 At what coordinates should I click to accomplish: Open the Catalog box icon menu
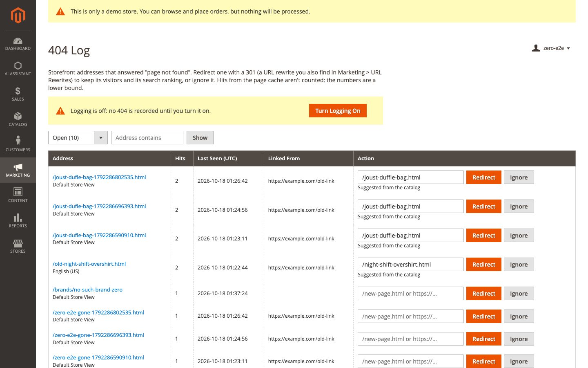pos(18,119)
